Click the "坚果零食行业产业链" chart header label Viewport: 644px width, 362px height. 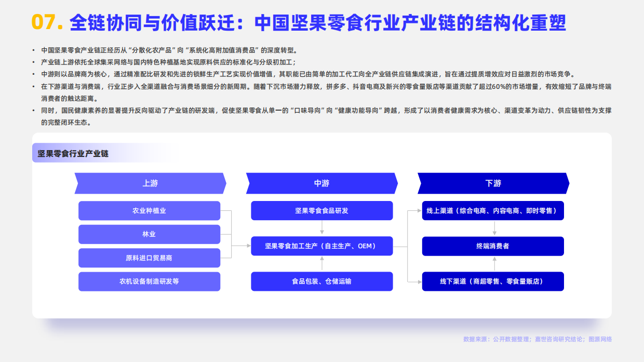click(73, 154)
